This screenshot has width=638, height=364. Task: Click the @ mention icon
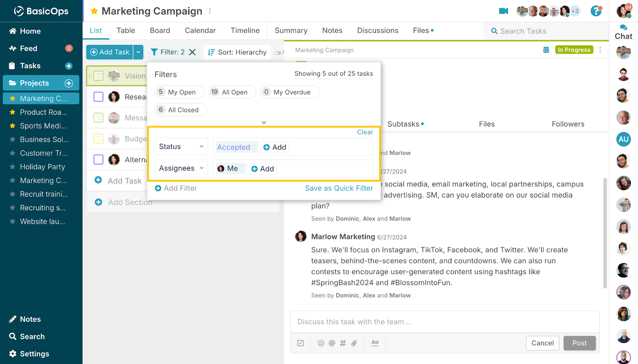pyautogui.click(x=332, y=343)
